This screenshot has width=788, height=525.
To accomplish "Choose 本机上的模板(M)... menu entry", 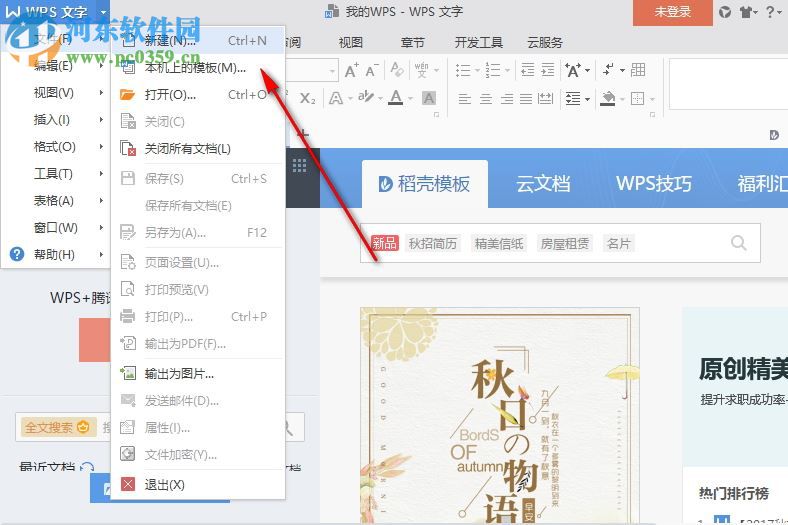I will click(x=198, y=67).
